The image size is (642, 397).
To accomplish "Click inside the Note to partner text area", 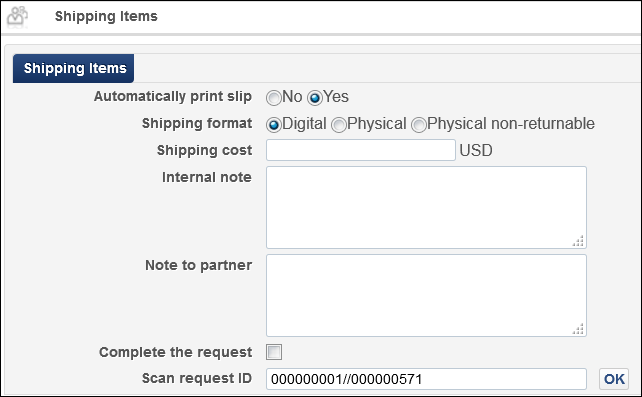I will pyautogui.click(x=426, y=295).
